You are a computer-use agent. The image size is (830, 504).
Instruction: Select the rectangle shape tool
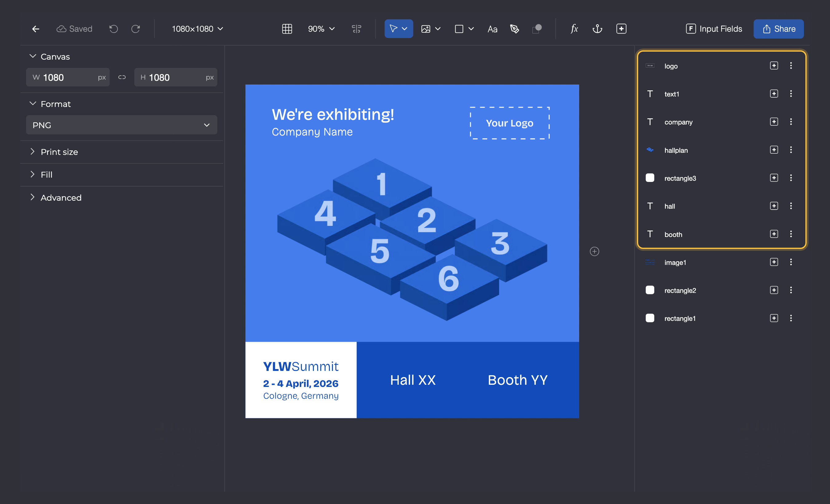pyautogui.click(x=459, y=29)
